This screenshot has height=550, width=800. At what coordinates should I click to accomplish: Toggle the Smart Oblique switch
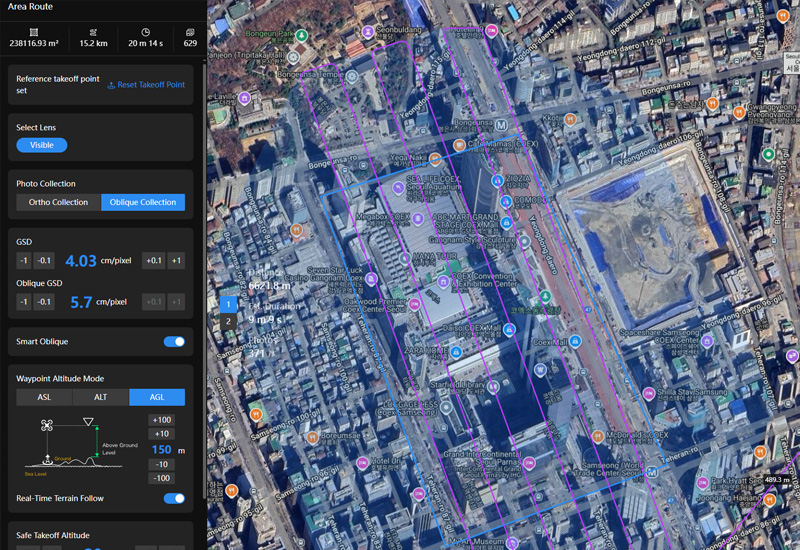pos(174,342)
